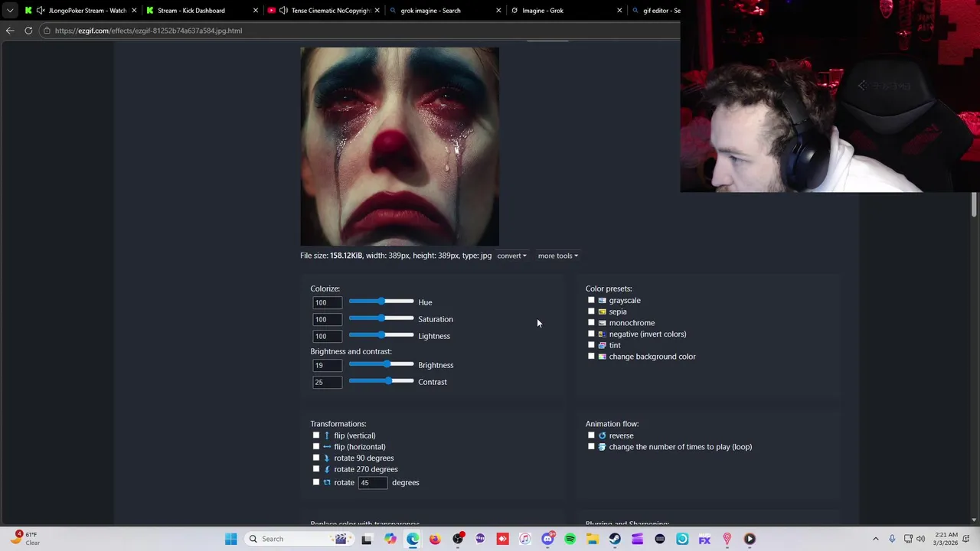Click the sepia preset icon
The image size is (980, 551).
(x=602, y=311)
